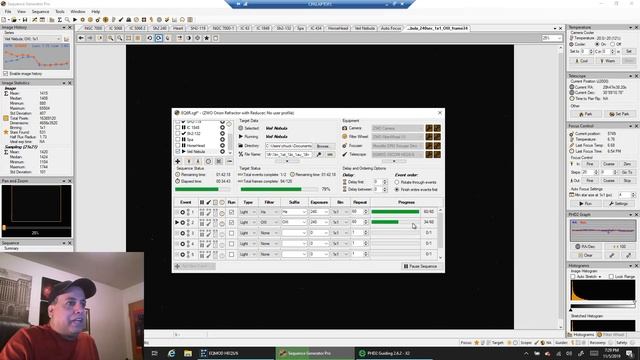
Task: Open the zoom percentage dropdown in image toolbar
Action: [551, 38]
